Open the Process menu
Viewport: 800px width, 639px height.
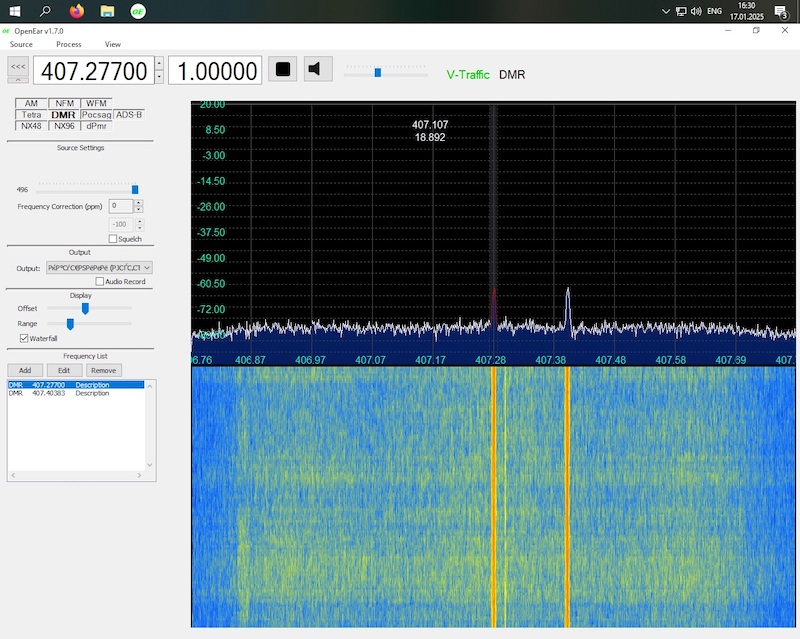(69, 44)
